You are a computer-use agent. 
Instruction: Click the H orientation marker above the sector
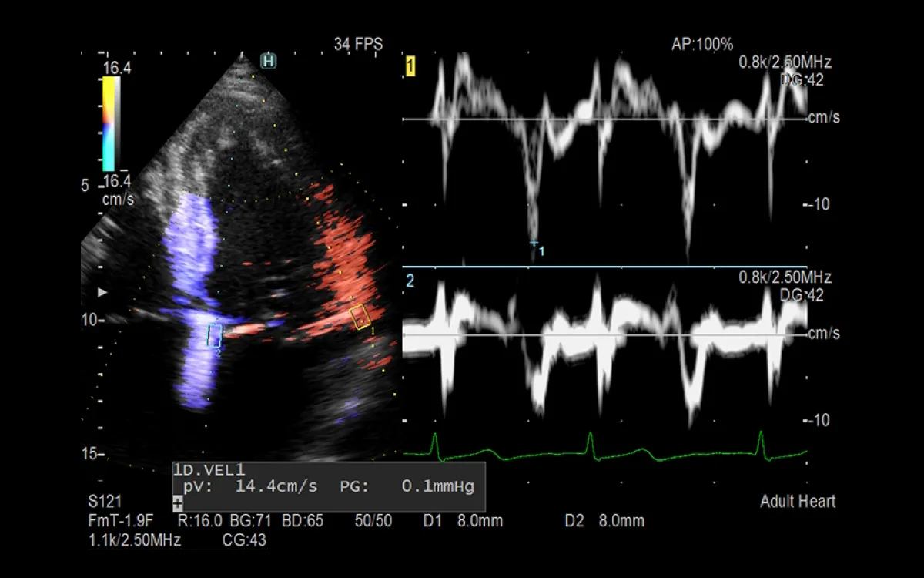click(x=268, y=61)
